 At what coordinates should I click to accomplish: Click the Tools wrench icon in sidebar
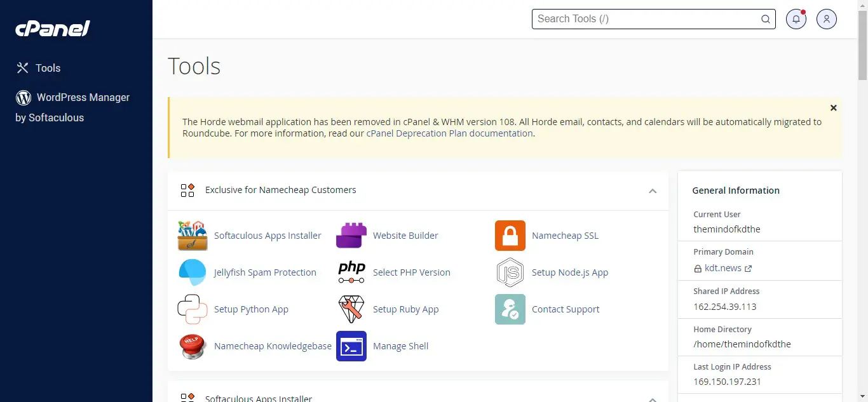click(x=23, y=68)
